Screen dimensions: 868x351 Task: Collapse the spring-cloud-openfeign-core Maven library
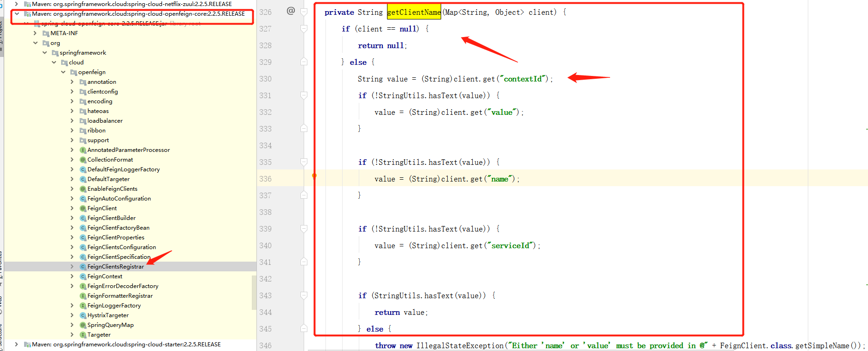pos(17,14)
